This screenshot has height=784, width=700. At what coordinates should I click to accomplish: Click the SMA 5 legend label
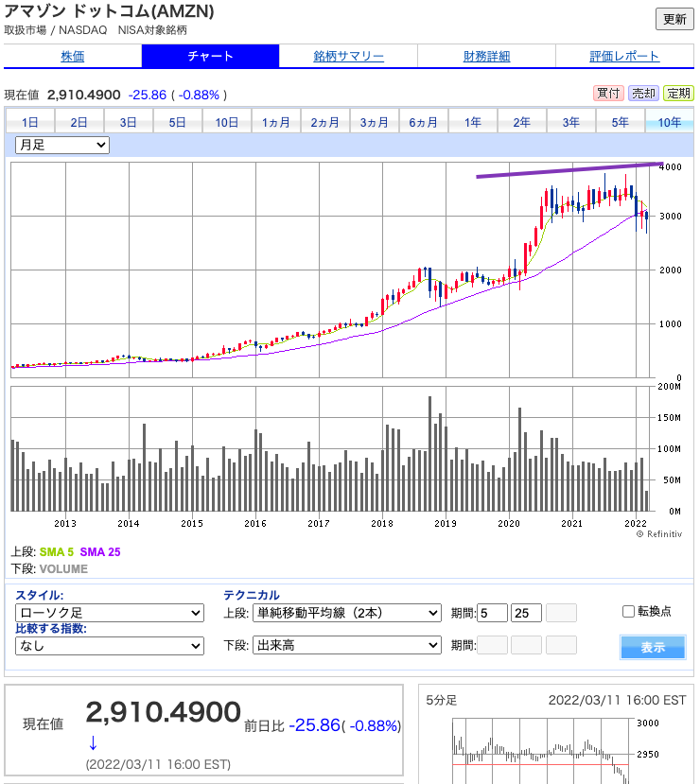pos(57,552)
